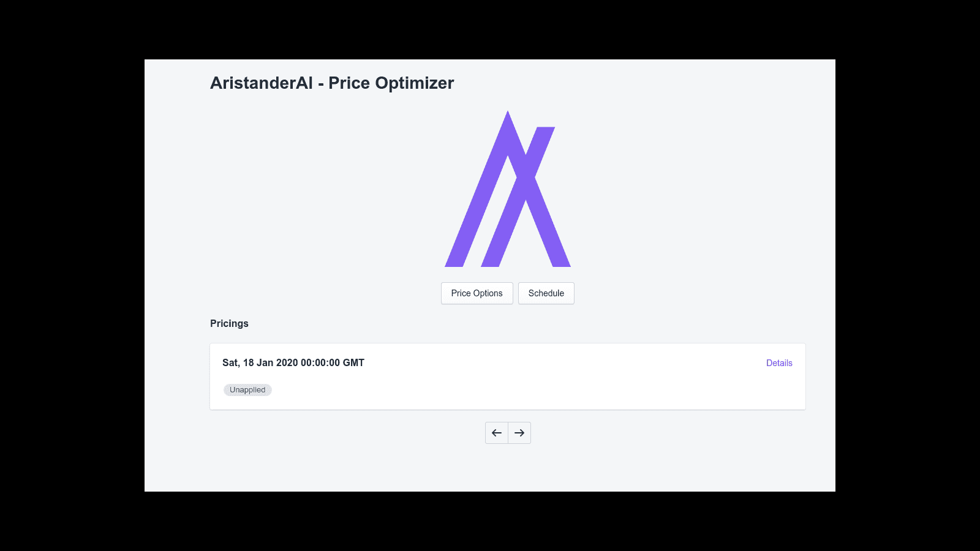Advance to next pricing page with forward arrow
The width and height of the screenshot is (980, 551).
pyautogui.click(x=519, y=433)
